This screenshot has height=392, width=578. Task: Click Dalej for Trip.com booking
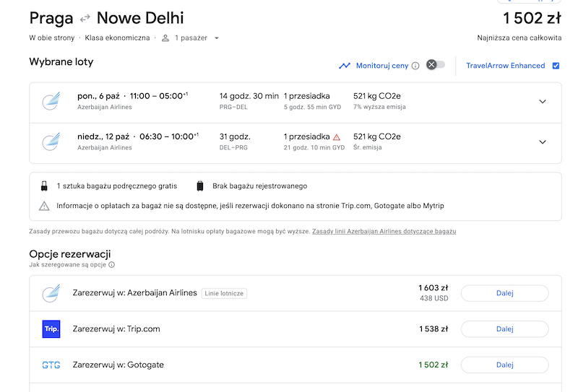504,329
